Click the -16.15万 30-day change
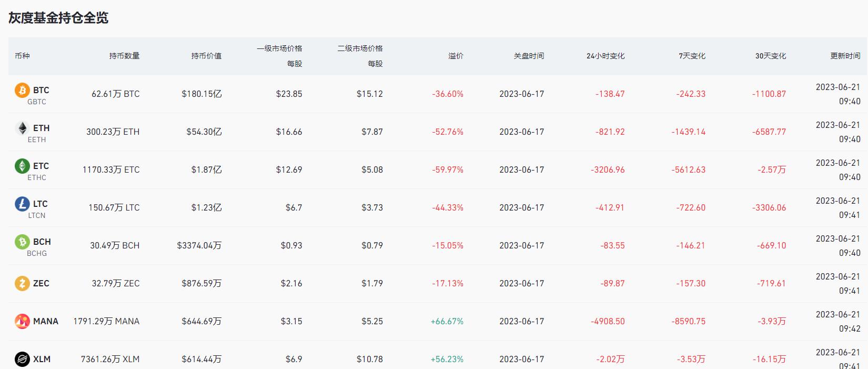This screenshot has height=369, width=868. coord(769,359)
